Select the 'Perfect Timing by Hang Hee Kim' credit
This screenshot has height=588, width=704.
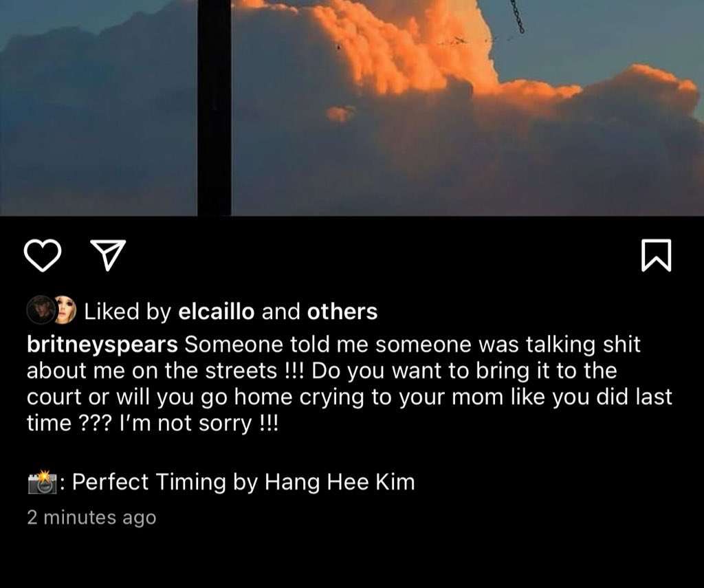[243, 482]
